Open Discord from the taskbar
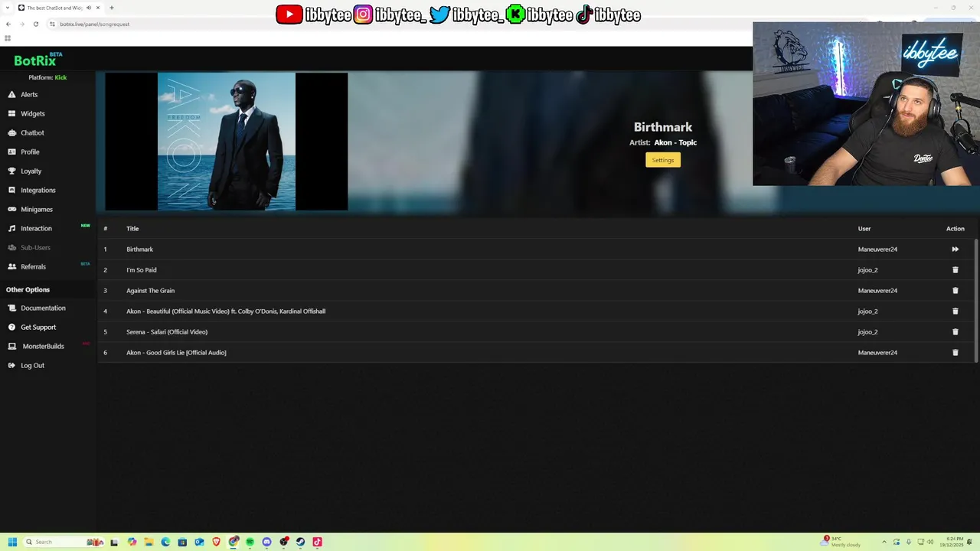This screenshot has height=551, width=980. pyautogui.click(x=266, y=542)
